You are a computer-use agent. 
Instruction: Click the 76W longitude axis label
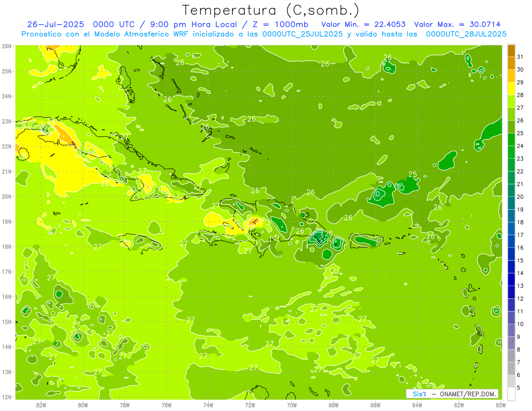pos(167,405)
